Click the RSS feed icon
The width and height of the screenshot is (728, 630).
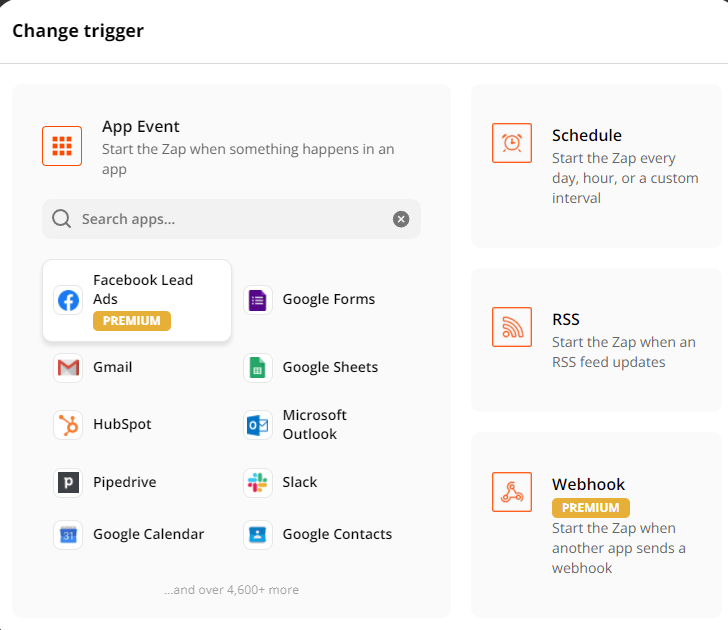tap(512, 327)
